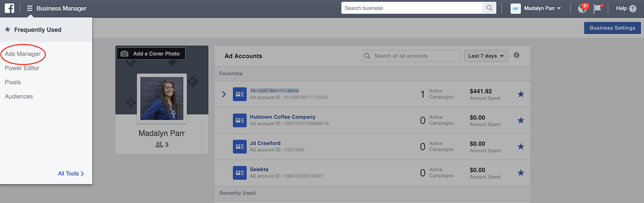The height and width of the screenshot is (203, 644).
Task: Toggle favorite star for Jd Crawford
Action: point(521,147)
